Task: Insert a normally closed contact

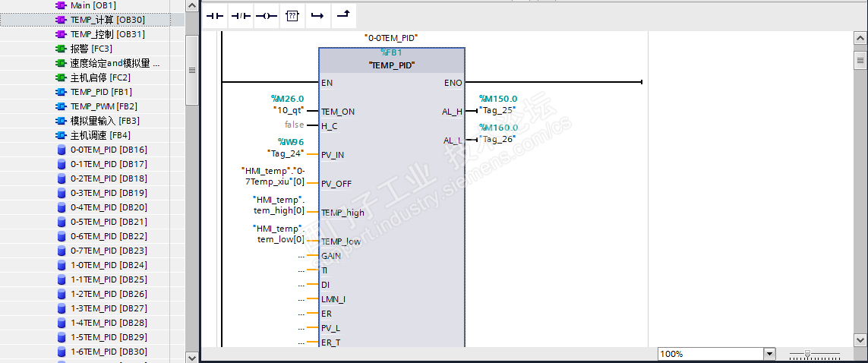Action: click(240, 16)
